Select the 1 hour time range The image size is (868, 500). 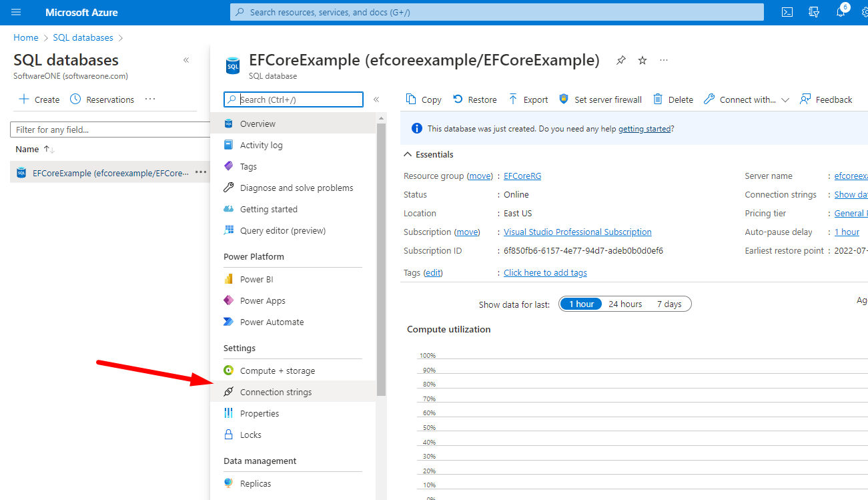(x=580, y=304)
